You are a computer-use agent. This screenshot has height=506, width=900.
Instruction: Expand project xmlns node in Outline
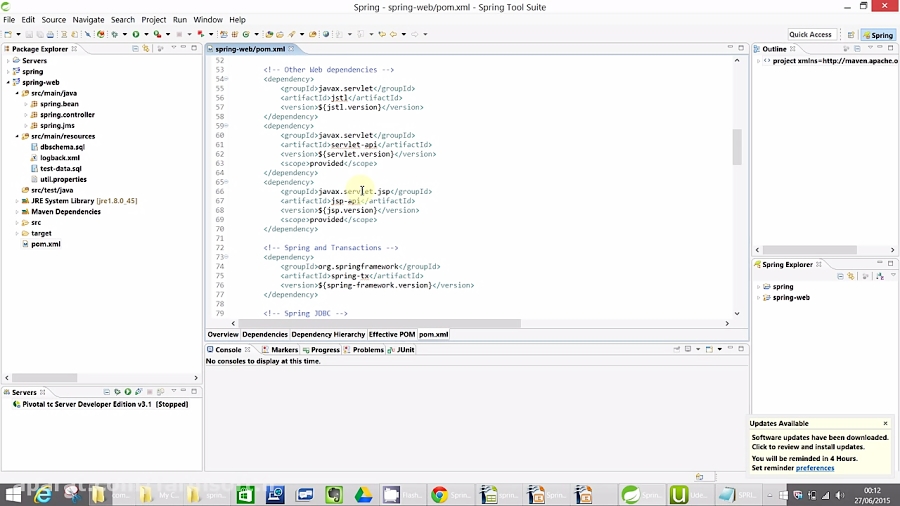tap(759, 61)
